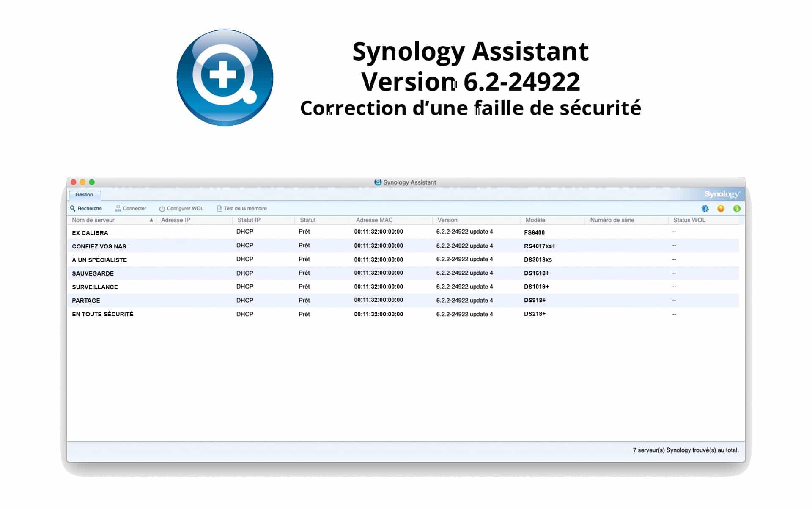Click the Recherche button label
This screenshot has height=508, width=812.
pos(90,208)
